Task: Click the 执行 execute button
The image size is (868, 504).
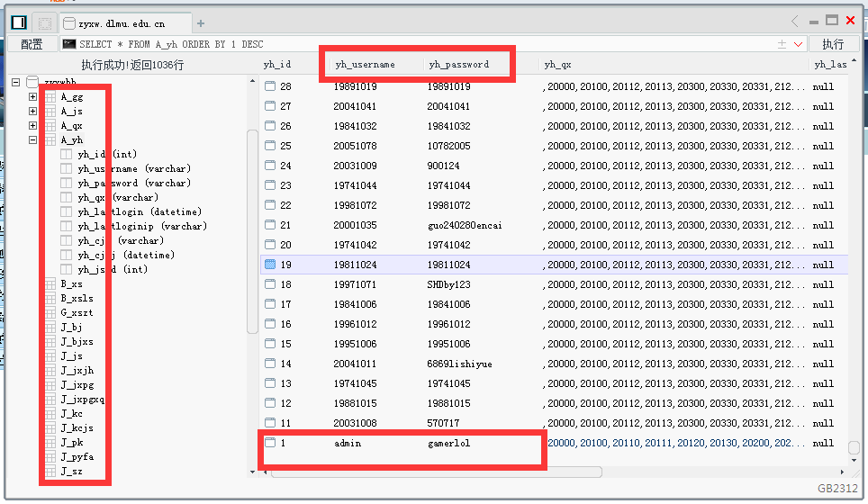Action: point(833,44)
